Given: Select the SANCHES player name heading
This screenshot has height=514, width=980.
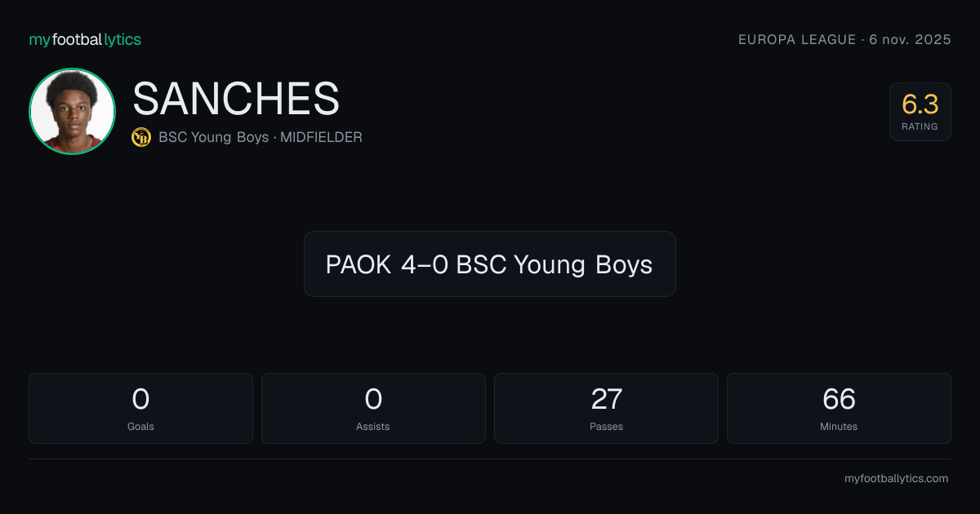Looking at the screenshot, I should pyautogui.click(x=236, y=99).
